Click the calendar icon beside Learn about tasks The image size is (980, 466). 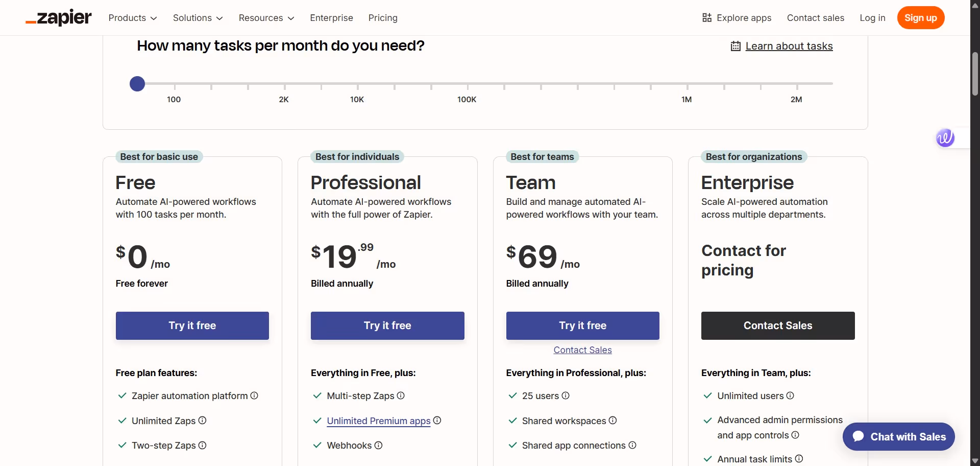point(736,46)
